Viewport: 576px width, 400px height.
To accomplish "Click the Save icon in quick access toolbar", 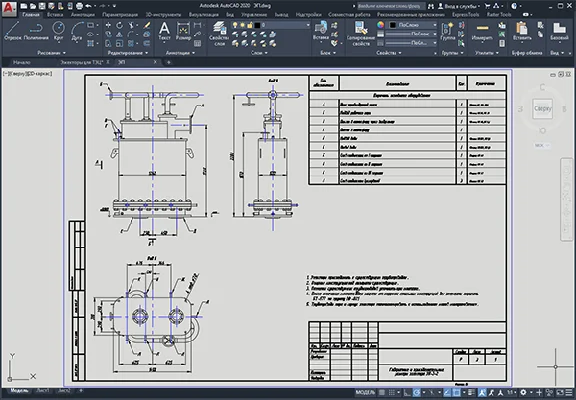I will click(x=42, y=6).
